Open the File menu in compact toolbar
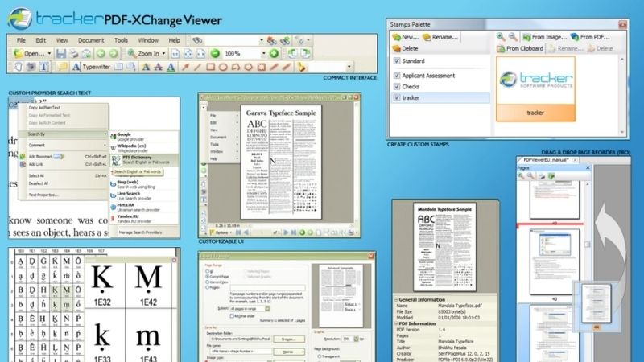The height and width of the screenshot is (362, 644). (x=21, y=40)
